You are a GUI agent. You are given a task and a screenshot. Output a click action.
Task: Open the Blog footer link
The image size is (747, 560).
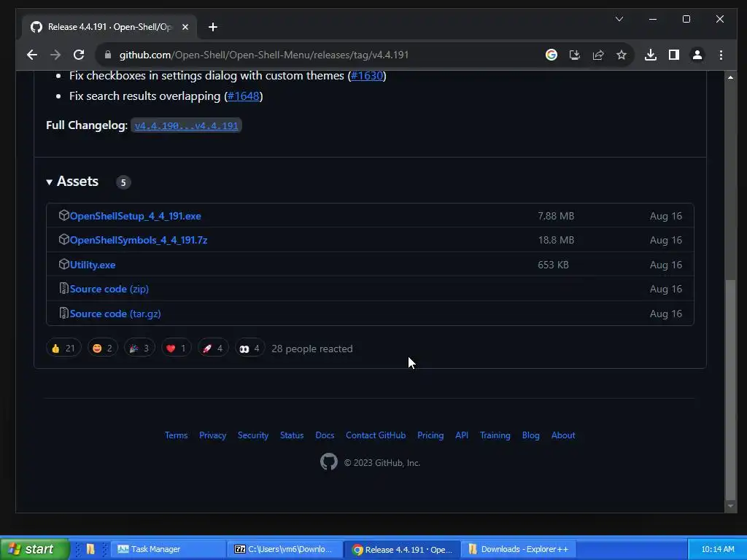click(x=531, y=435)
